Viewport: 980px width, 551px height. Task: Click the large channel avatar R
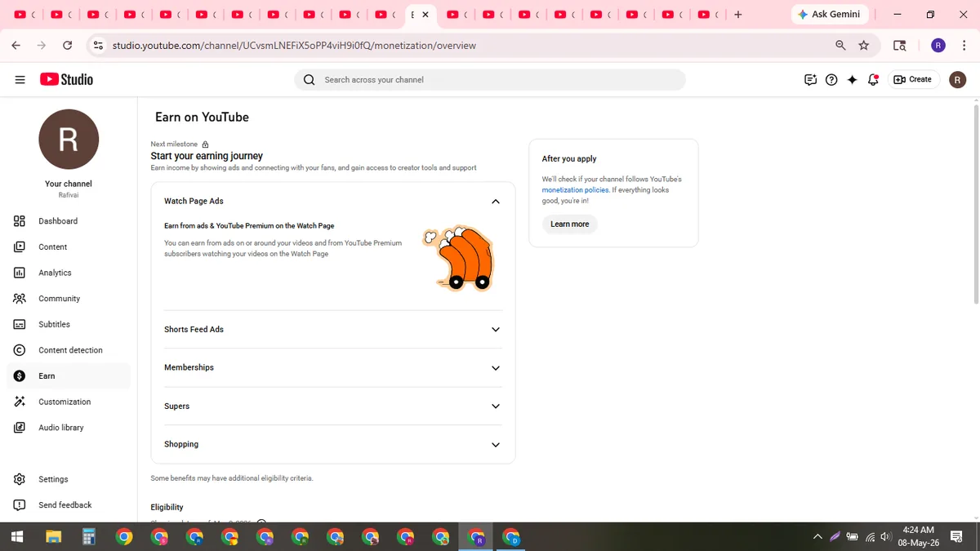(x=69, y=140)
